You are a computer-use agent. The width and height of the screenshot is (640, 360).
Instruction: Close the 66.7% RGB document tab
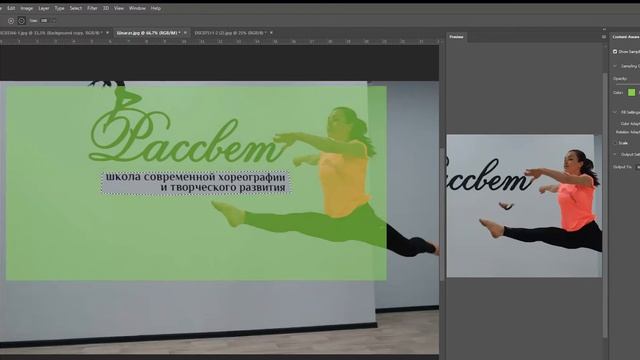coord(185,33)
